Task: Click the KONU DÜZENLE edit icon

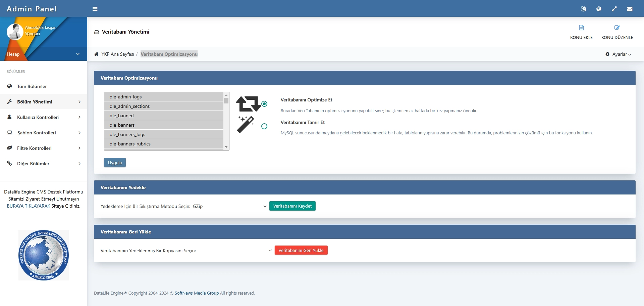Action: coord(617,28)
